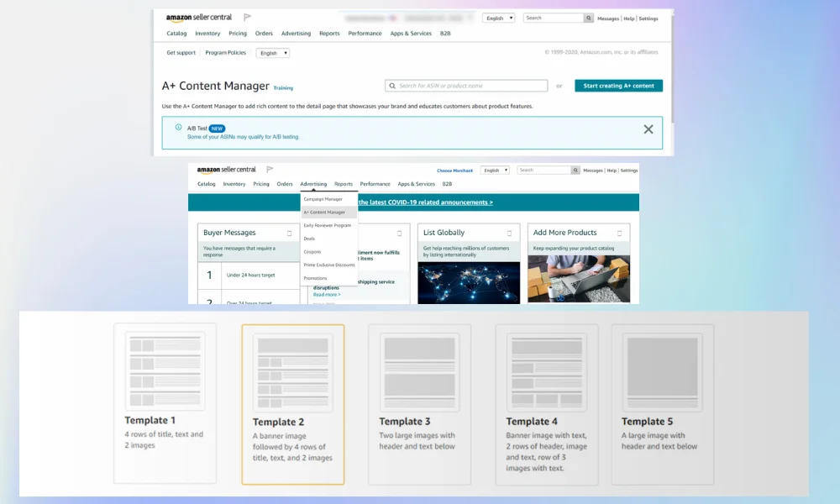Open the Advertising menu on the A+ Content Manager page

297,34
